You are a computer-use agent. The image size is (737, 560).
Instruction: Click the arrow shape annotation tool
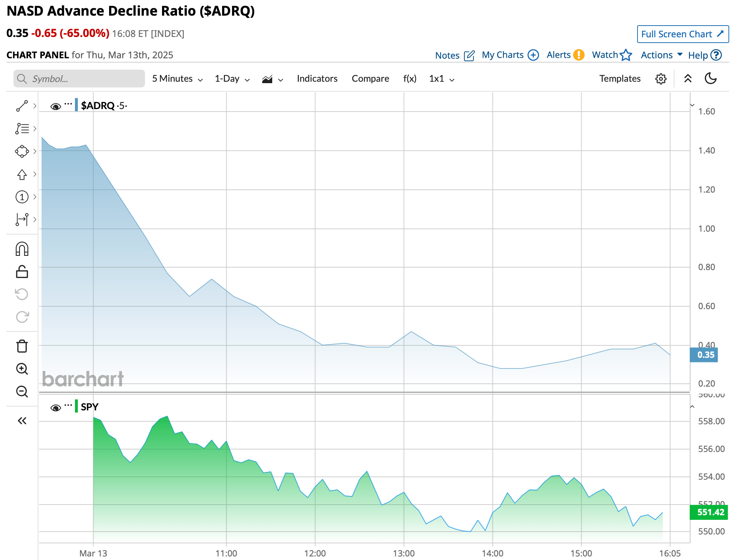[x=22, y=174]
